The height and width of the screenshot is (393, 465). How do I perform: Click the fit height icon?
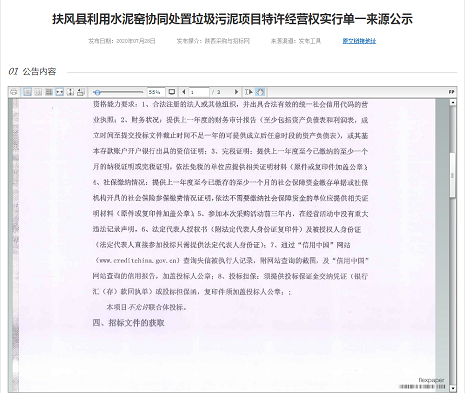point(70,92)
